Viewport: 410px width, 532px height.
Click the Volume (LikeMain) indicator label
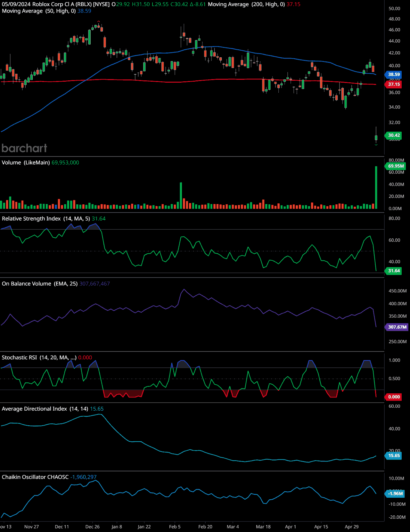pyautogui.click(x=26, y=162)
